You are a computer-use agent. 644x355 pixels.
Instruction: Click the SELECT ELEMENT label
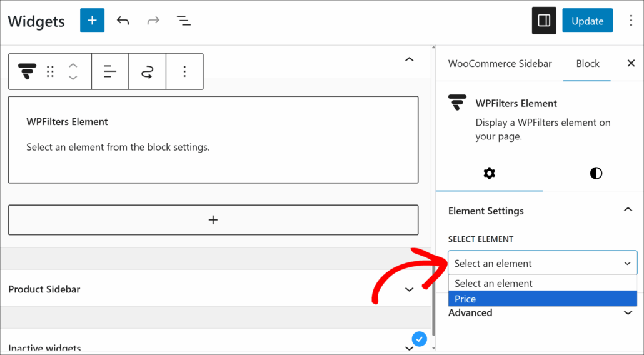(x=481, y=239)
